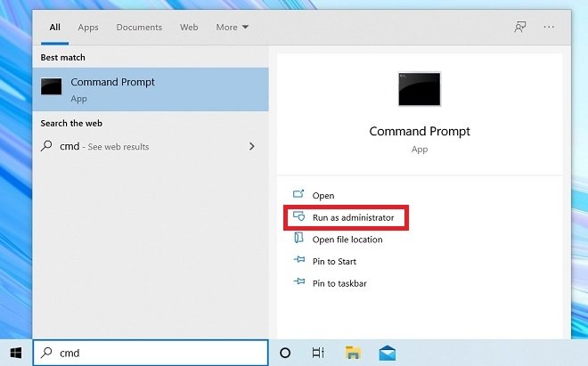Open Cortana circle on the taskbar
The image size is (588, 366).
click(285, 353)
